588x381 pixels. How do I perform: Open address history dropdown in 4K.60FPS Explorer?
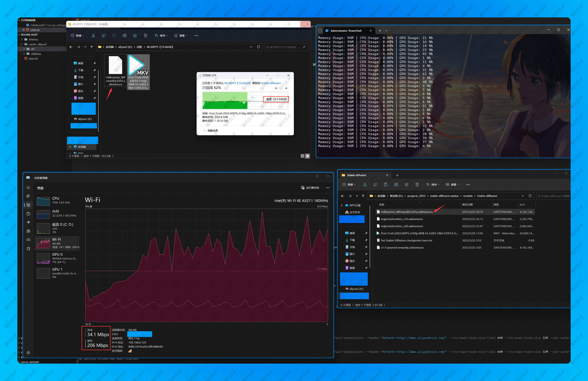tap(251, 47)
